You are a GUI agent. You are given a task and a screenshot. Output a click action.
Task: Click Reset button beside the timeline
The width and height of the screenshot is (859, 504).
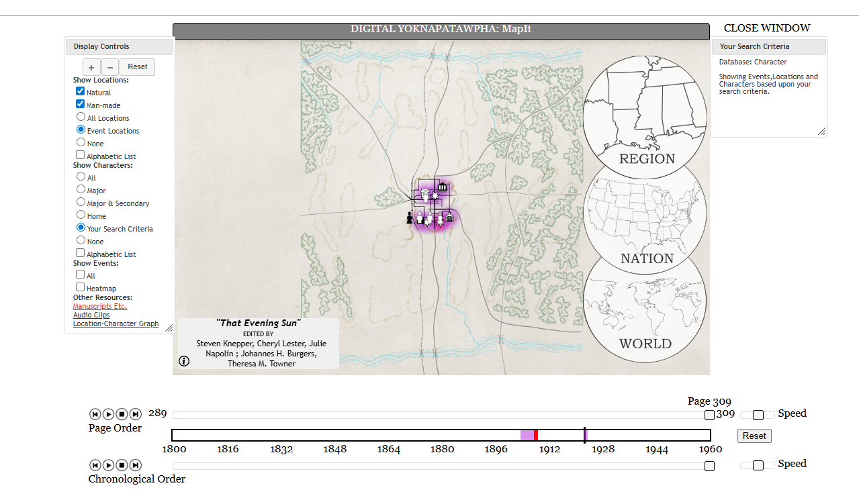click(754, 436)
